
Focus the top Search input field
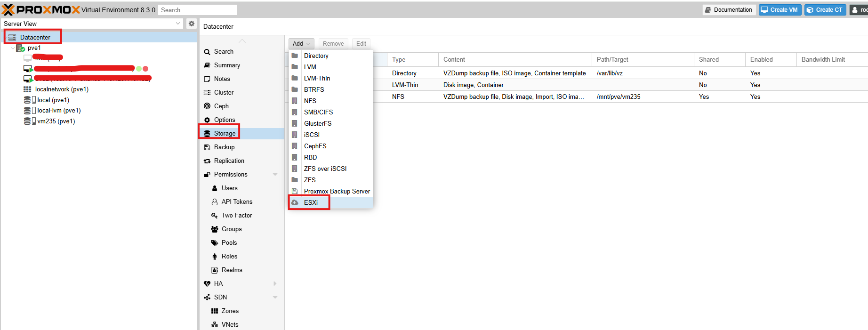tap(198, 10)
